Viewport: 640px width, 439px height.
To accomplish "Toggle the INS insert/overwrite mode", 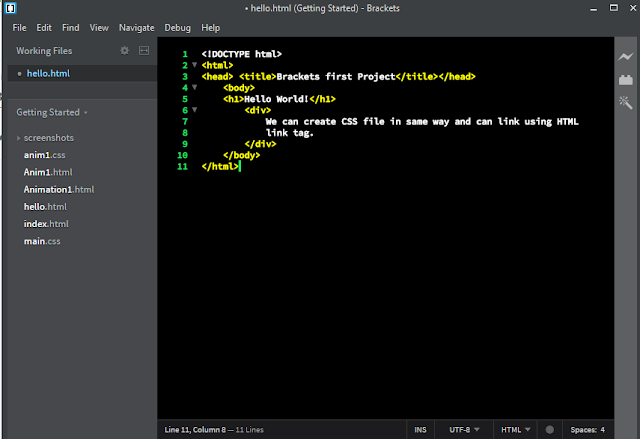I will click(420, 430).
